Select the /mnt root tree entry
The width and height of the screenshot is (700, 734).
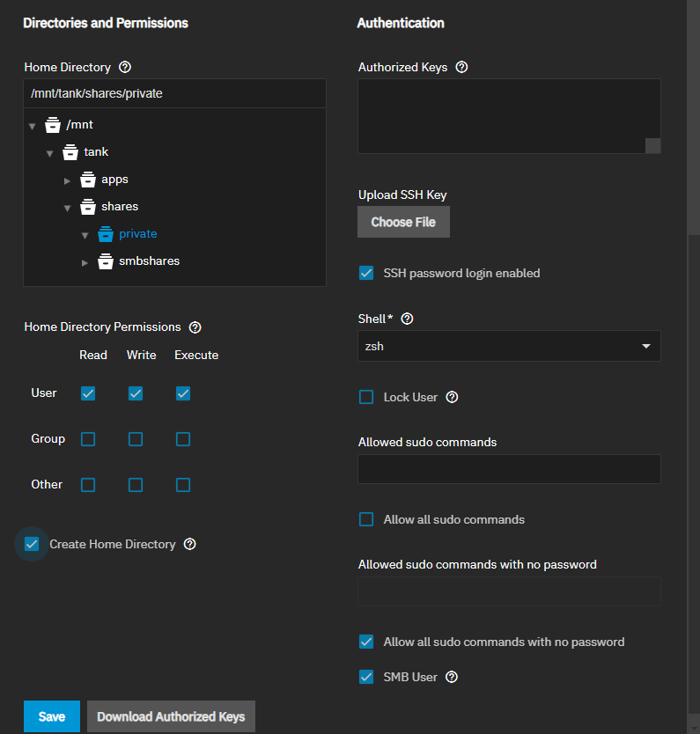click(79, 125)
